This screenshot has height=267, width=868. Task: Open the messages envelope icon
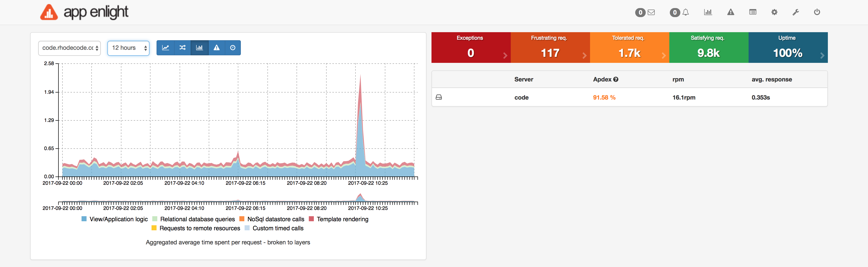(651, 13)
